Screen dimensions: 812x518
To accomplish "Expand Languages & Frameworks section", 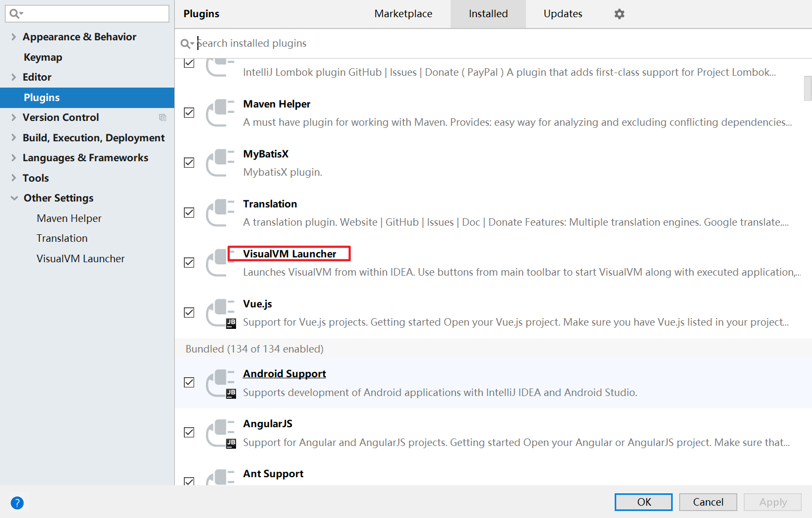I will [13, 157].
